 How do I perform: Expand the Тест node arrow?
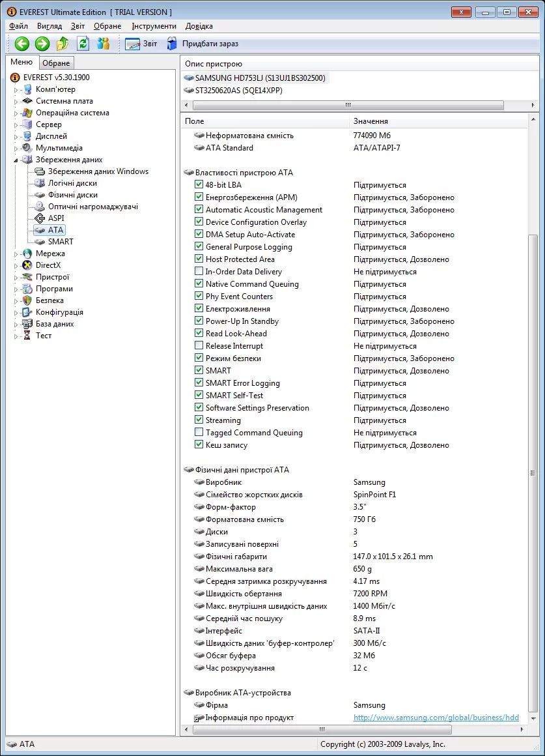[x=16, y=336]
